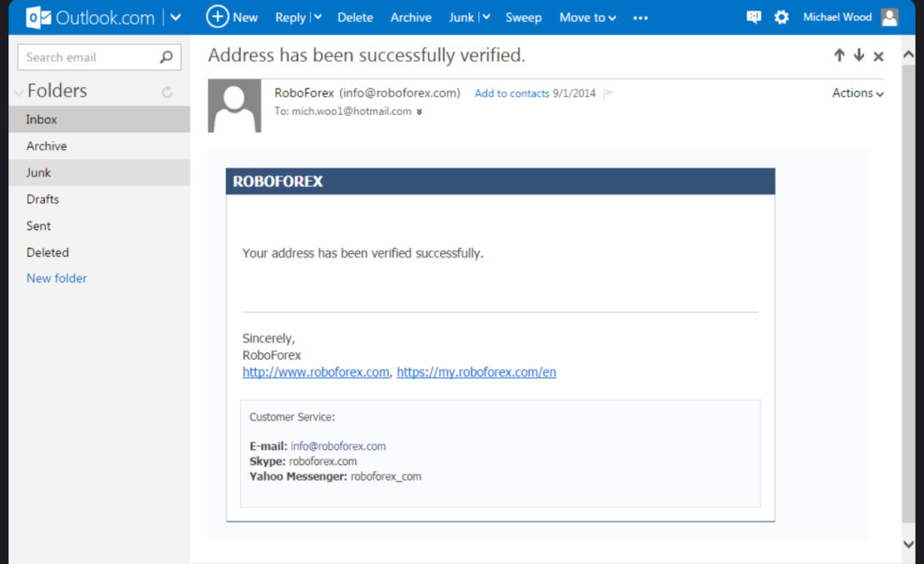924x564 pixels.
Task: Click the 9/1/2014 date text
Action: click(574, 93)
